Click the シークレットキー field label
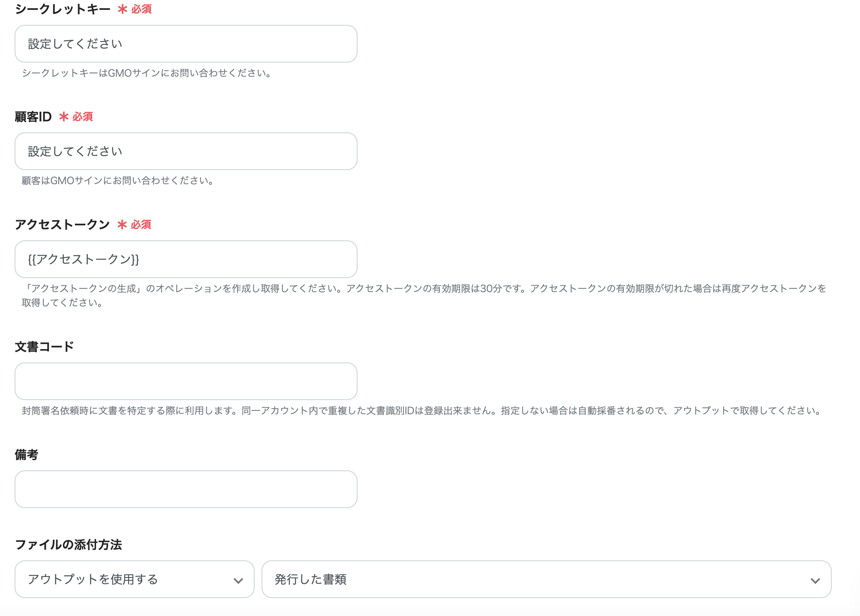The width and height of the screenshot is (860, 616). pyautogui.click(x=63, y=9)
